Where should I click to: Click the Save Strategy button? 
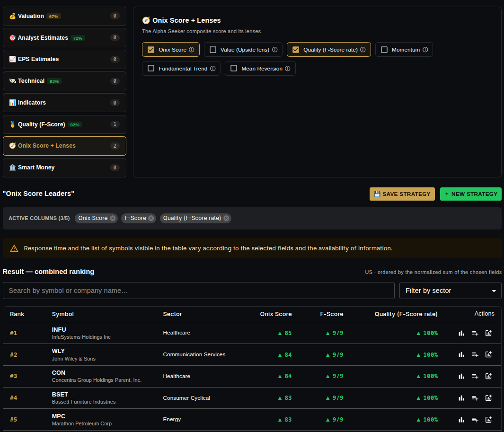pyautogui.click(x=402, y=194)
